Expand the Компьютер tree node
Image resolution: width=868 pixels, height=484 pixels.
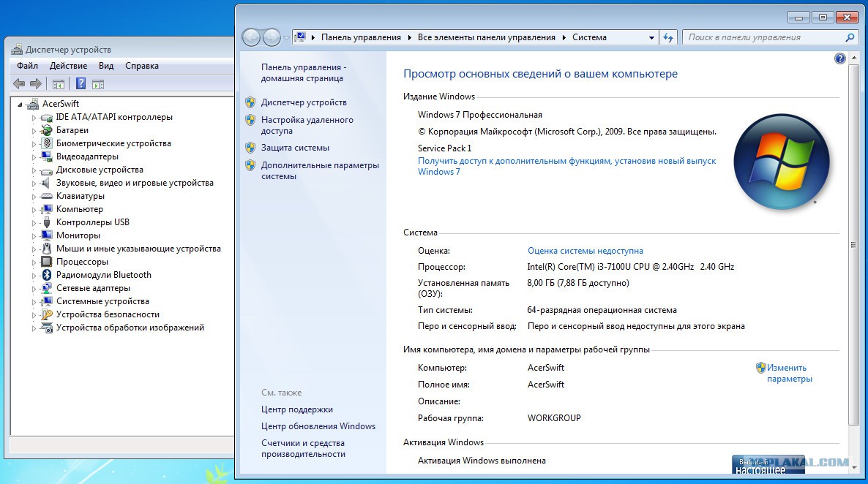(34, 210)
